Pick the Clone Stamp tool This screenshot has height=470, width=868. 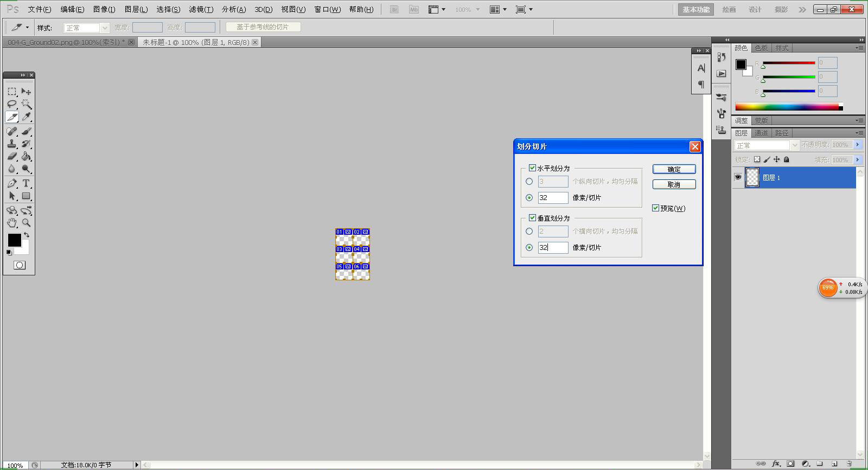click(12, 144)
